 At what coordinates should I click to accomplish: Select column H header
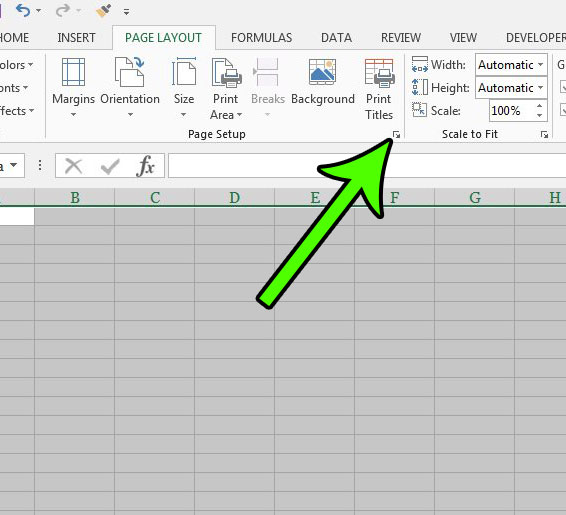541,197
